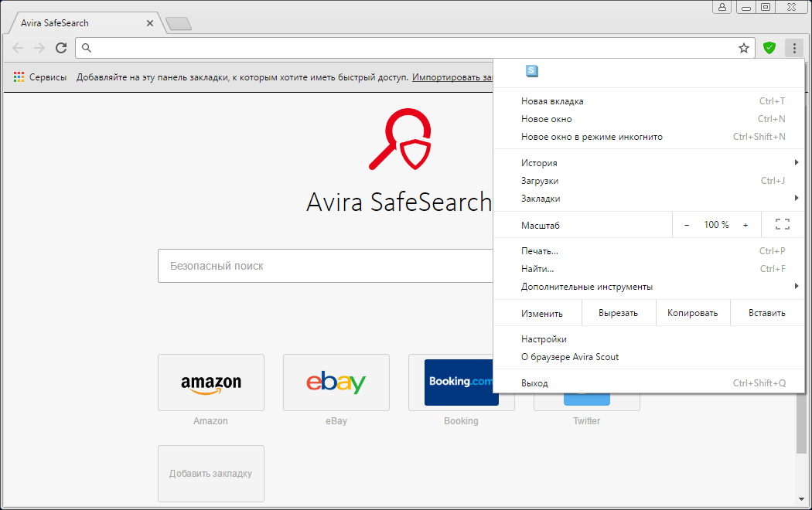Decrease zoom with minus button
Viewport: 812px width, 510px height.
coord(687,225)
